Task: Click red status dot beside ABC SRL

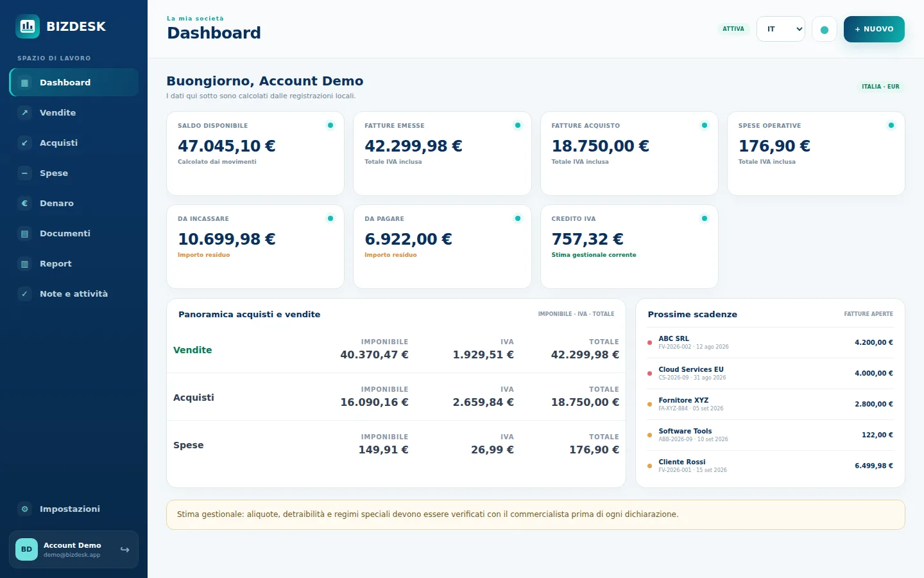Action: tap(649, 342)
